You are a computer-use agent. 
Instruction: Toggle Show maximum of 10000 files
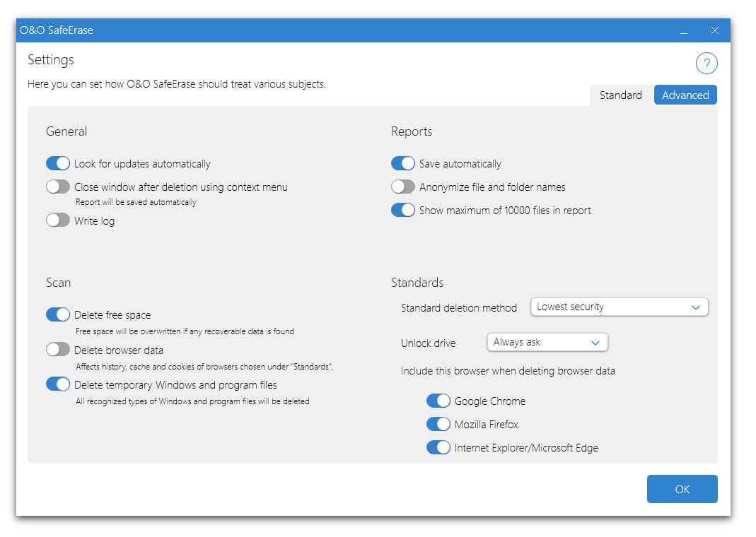coord(403,211)
